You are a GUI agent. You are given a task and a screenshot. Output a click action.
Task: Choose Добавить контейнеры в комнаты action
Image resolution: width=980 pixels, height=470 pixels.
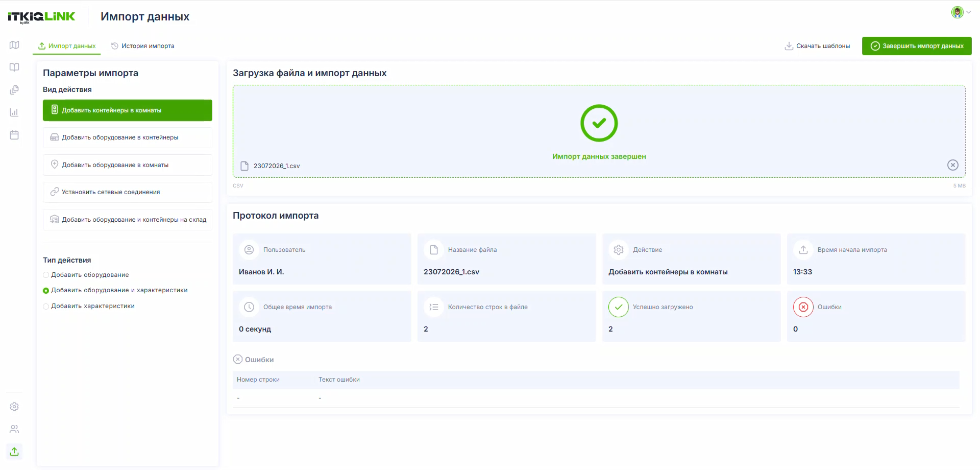(x=128, y=110)
